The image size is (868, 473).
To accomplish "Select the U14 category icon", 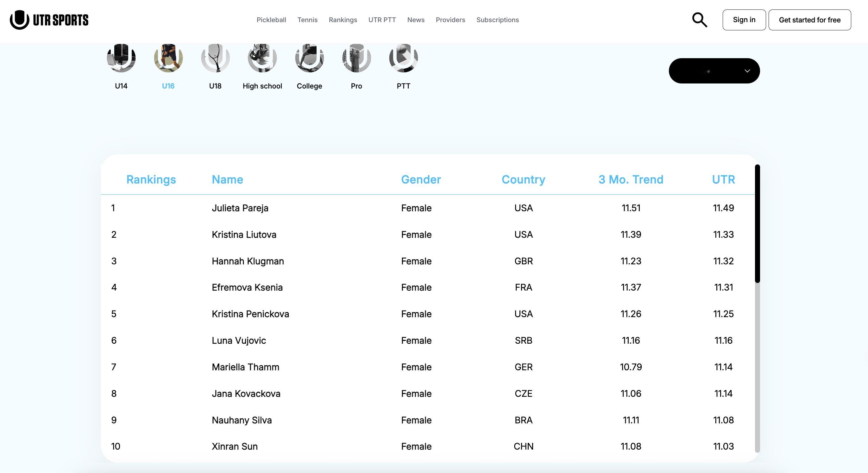I will [x=121, y=58].
